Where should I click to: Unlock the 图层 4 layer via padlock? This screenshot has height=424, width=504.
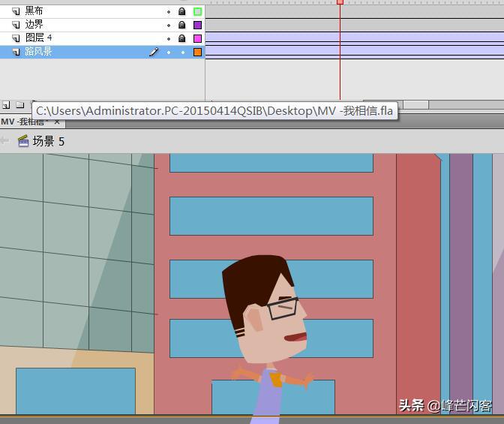pos(182,38)
